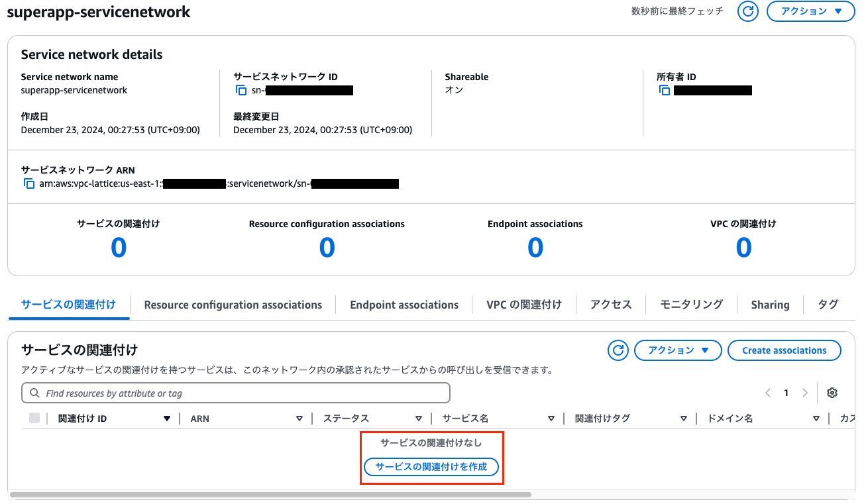
Task: Copy the service network ARN
Action: click(28, 183)
